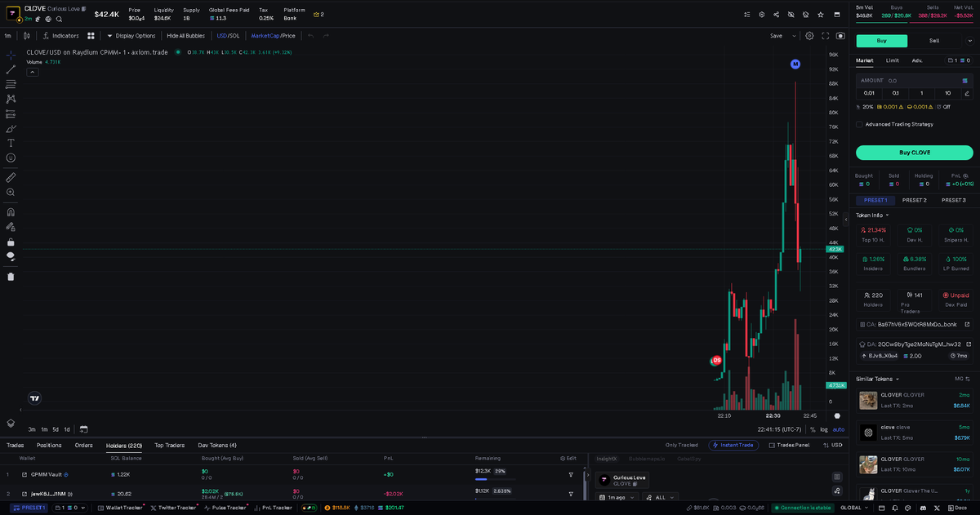Click the share icon in header
Viewport: 980px width, 515px height.
(x=776, y=15)
